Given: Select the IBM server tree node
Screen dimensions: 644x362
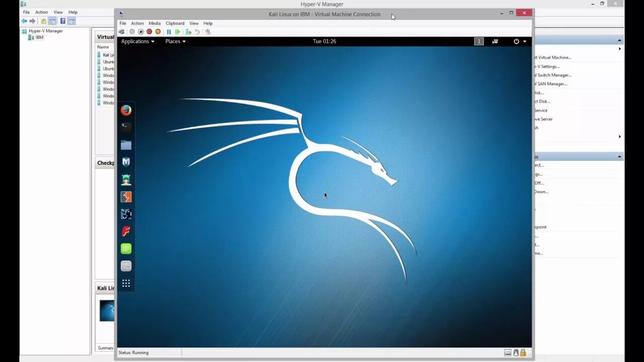Looking at the screenshot, I should pos(36,37).
